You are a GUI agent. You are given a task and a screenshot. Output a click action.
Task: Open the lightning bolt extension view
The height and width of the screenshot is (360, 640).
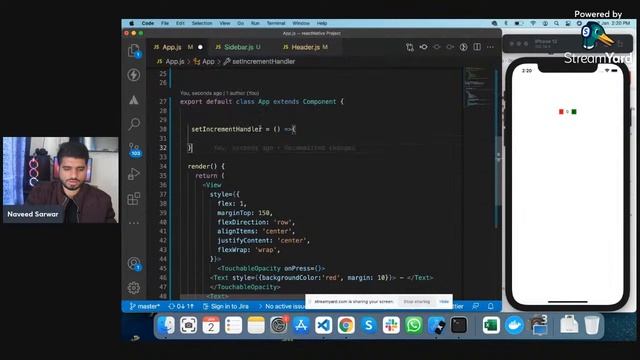point(134,75)
